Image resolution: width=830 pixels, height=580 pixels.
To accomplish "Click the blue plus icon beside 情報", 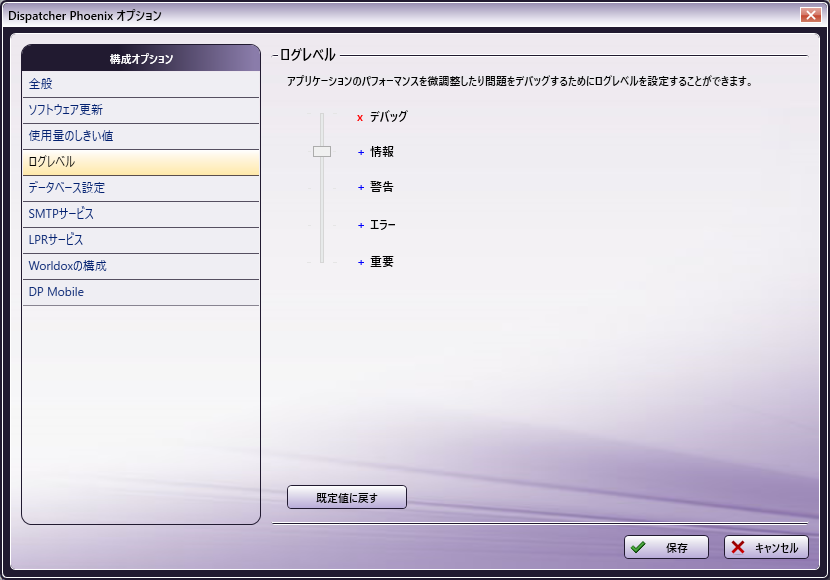I will [x=361, y=152].
